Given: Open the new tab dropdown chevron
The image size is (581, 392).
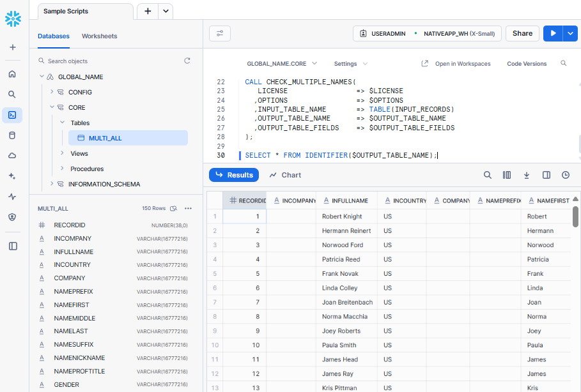Looking at the screenshot, I should pos(166,11).
